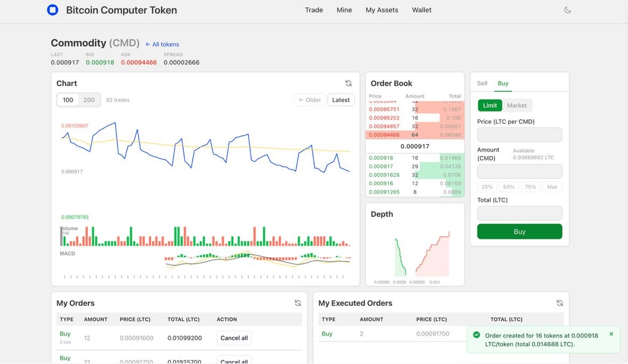Image resolution: width=628 pixels, height=364 pixels.
Task: Select ask order at 0.00094857
Action: [415, 127]
